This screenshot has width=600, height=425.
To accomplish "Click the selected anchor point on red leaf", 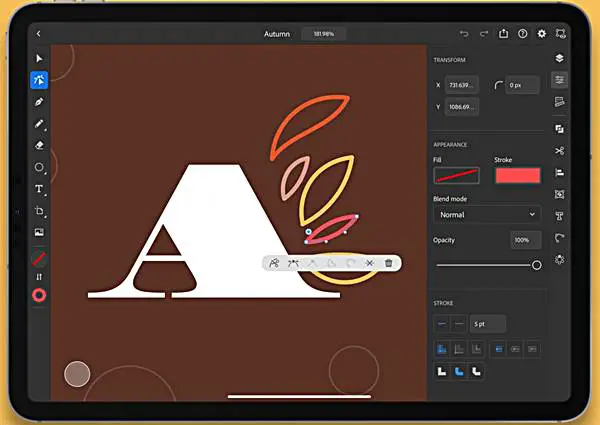I will click(x=308, y=232).
